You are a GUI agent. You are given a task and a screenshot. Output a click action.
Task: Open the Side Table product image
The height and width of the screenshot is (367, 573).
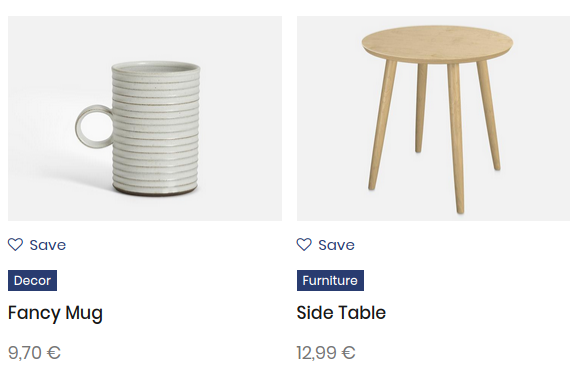tap(433, 118)
